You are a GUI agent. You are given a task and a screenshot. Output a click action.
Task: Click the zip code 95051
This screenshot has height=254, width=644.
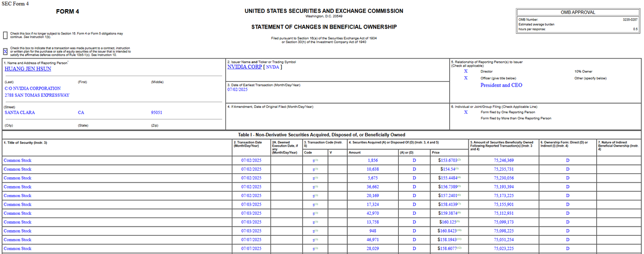(x=157, y=113)
